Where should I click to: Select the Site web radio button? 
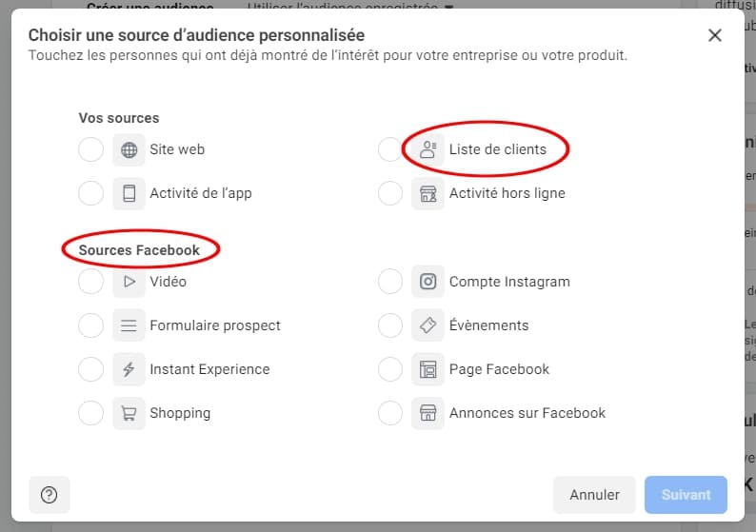point(90,149)
